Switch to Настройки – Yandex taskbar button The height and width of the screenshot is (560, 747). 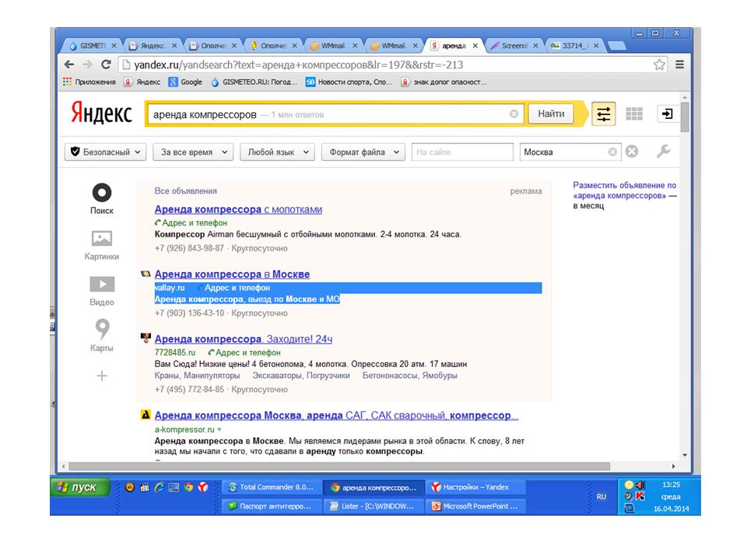[475, 487]
